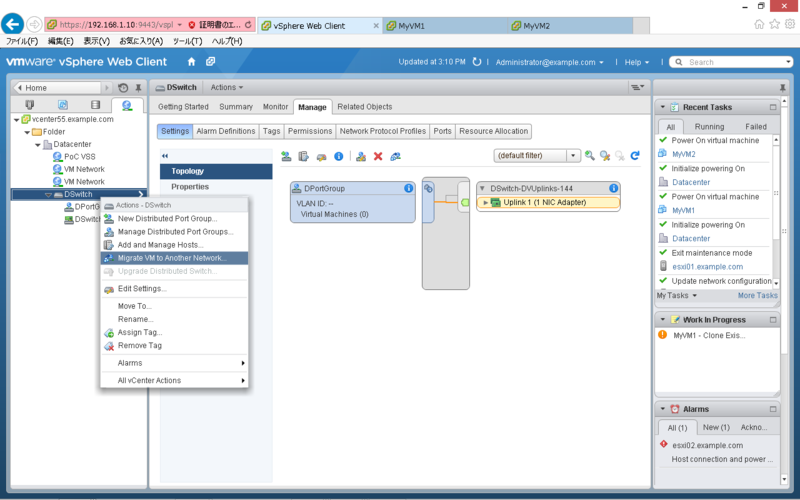
Task: Maximize the Alarms panel
Action: point(772,409)
